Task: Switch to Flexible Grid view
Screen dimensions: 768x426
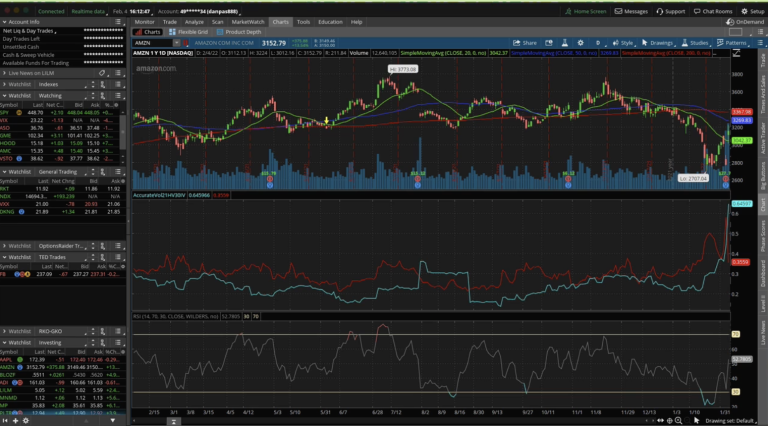Action: 187,32
